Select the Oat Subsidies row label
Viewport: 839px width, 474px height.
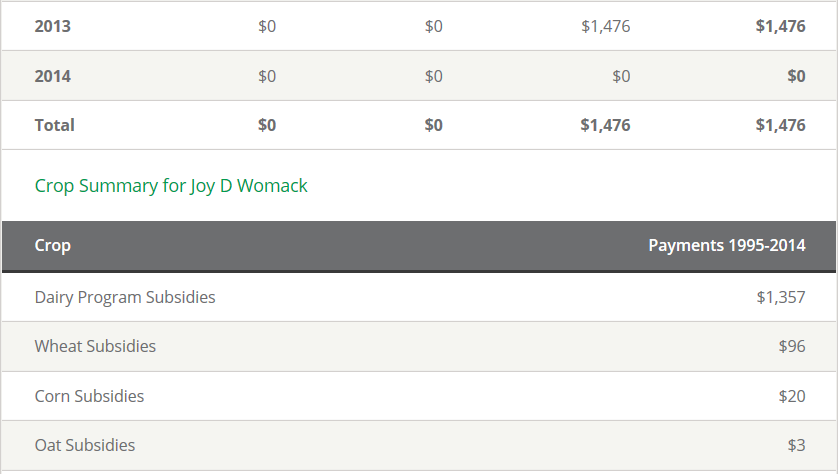coord(85,445)
